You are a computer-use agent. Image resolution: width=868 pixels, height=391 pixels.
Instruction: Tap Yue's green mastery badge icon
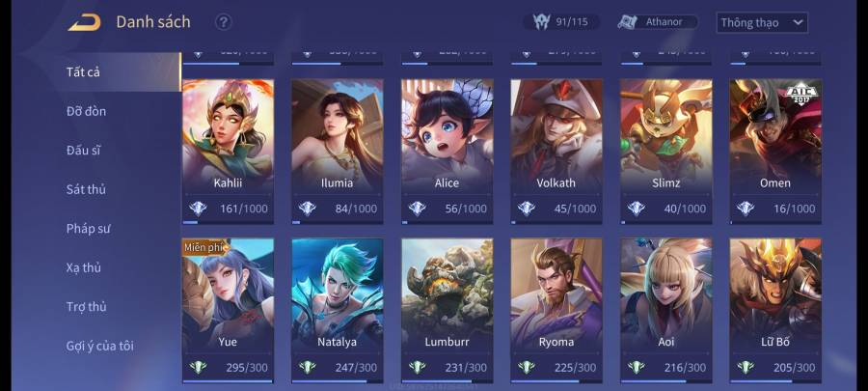click(198, 367)
